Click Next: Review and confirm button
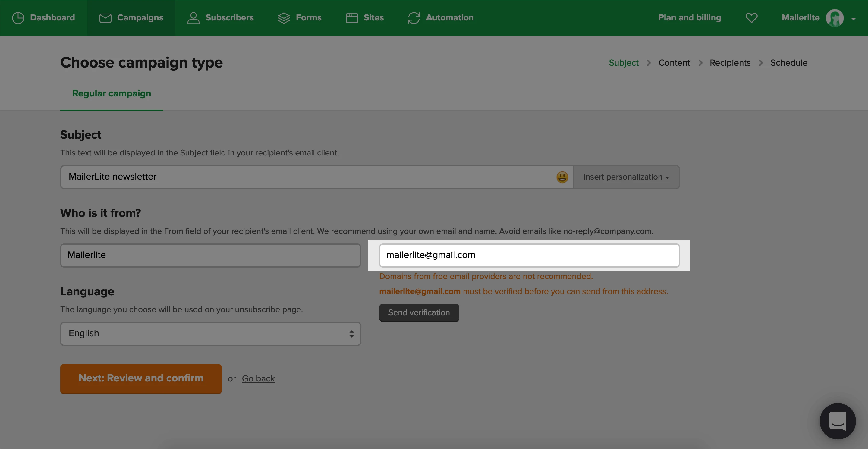Screen dimensions: 868x449 (141, 378)
